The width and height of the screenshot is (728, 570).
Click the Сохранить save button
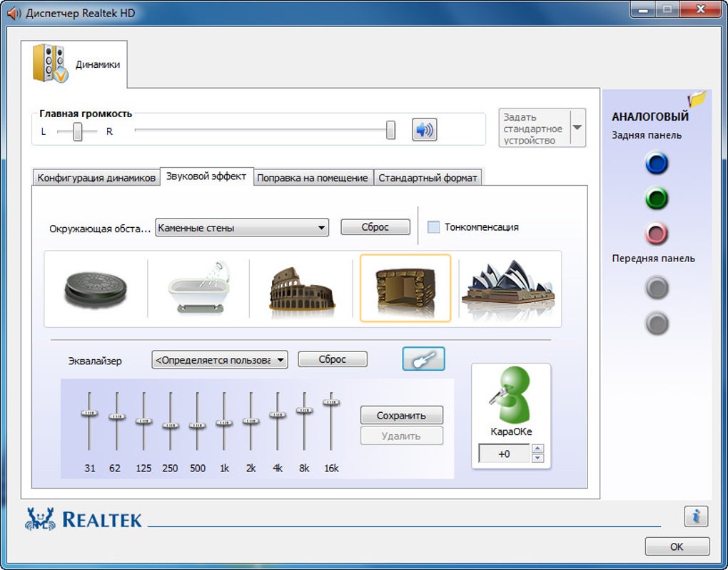tap(401, 415)
